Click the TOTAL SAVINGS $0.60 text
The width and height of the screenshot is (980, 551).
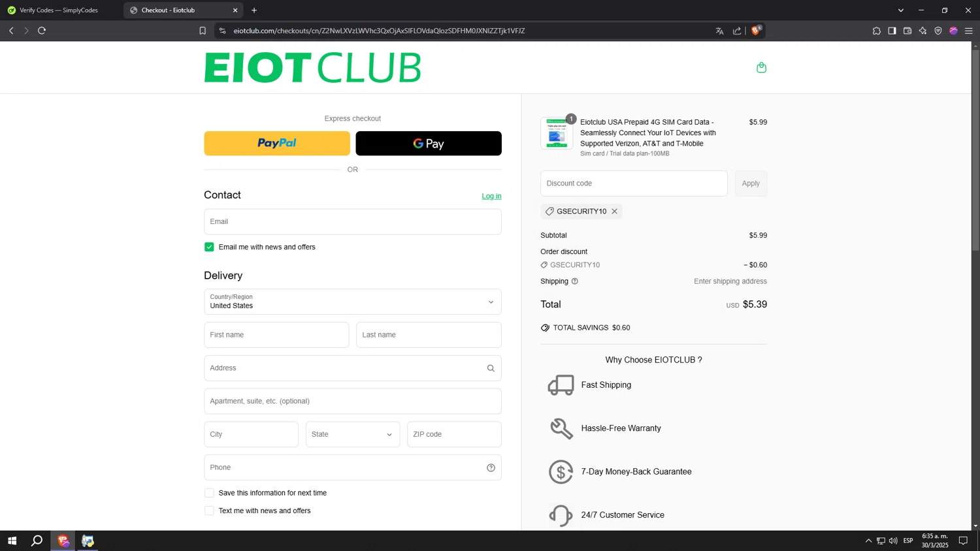[x=591, y=328]
